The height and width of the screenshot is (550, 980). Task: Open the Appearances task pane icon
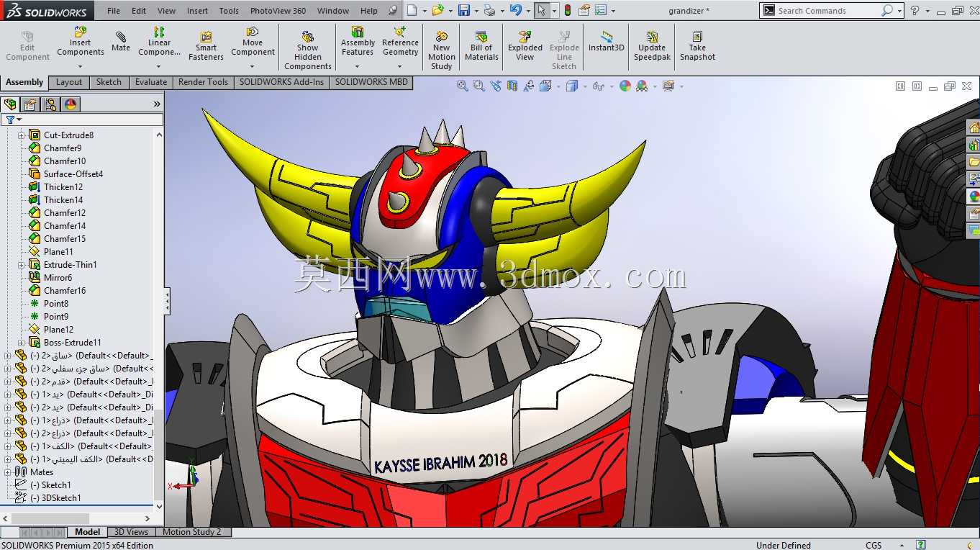coord(974,197)
